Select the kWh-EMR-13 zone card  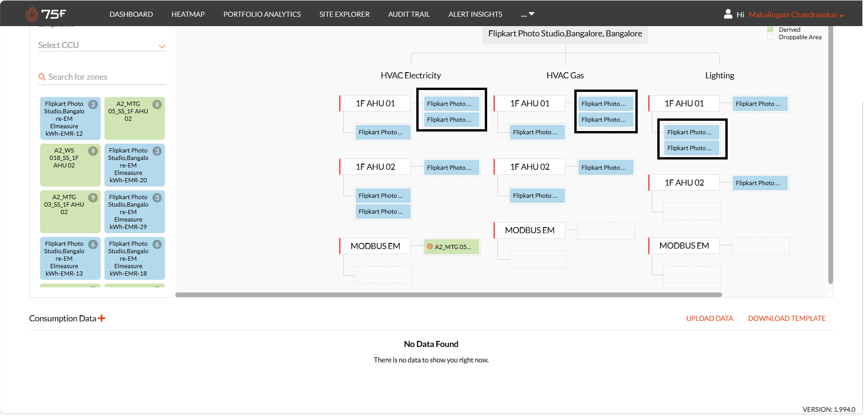[70, 258]
